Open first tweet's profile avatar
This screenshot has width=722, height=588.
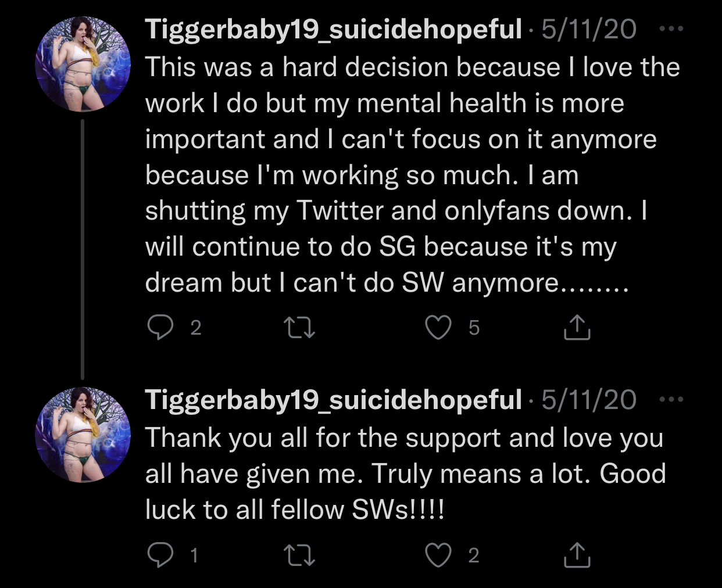pos(83,64)
